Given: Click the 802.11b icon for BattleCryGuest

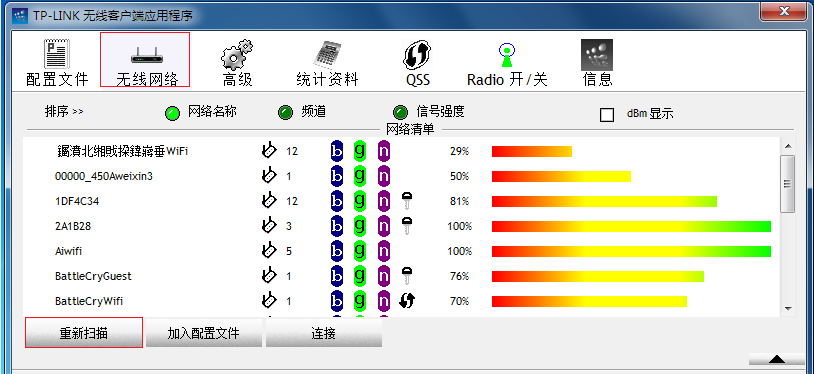Looking at the screenshot, I should (337, 276).
